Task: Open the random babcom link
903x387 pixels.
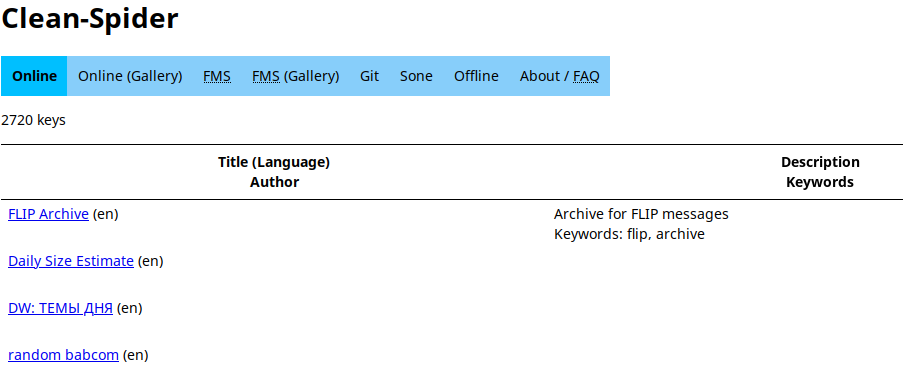Action: coord(63,355)
